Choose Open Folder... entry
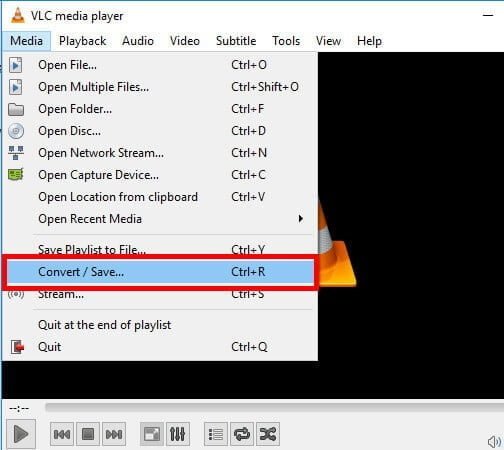504x450 pixels. tap(160, 109)
